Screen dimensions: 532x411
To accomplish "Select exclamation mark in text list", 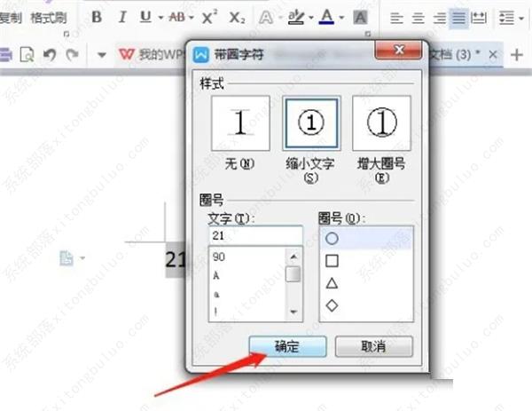I will pyautogui.click(x=215, y=312).
